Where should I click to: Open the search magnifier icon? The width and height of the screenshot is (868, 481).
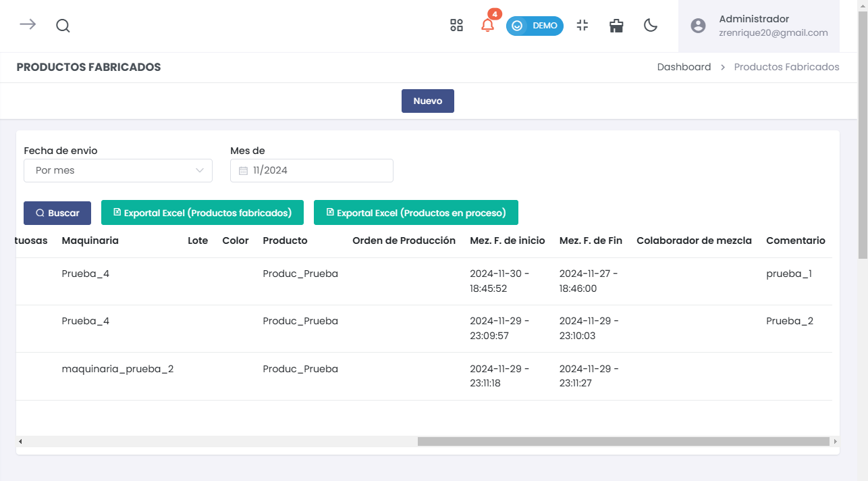(x=63, y=26)
